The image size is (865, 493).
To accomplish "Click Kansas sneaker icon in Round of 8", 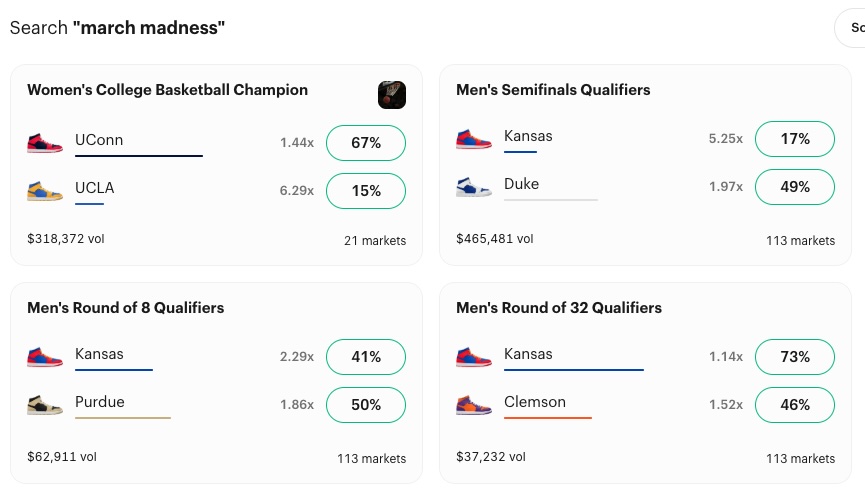I will (45, 357).
